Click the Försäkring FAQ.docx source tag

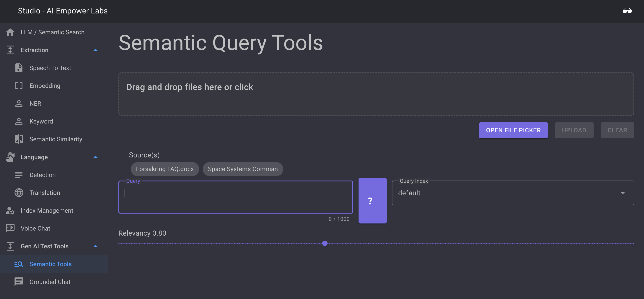(x=165, y=169)
